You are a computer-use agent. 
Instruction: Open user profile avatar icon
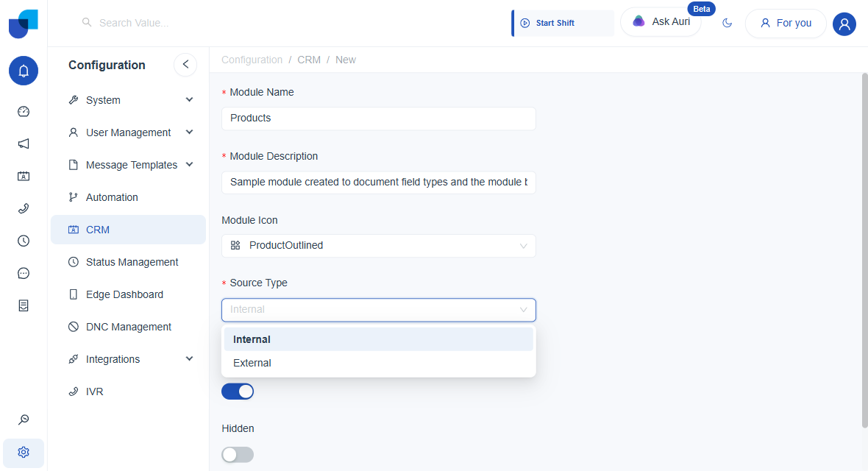(x=844, y=24)
